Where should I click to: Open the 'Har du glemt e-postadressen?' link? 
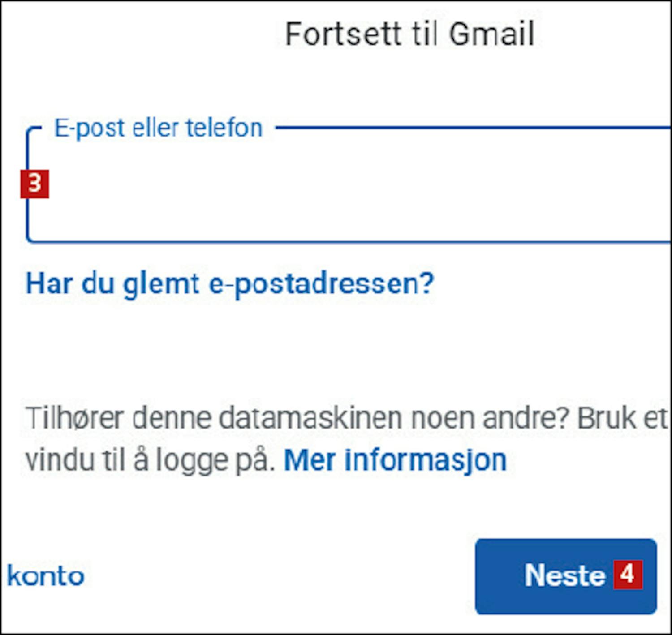(230, 284)
